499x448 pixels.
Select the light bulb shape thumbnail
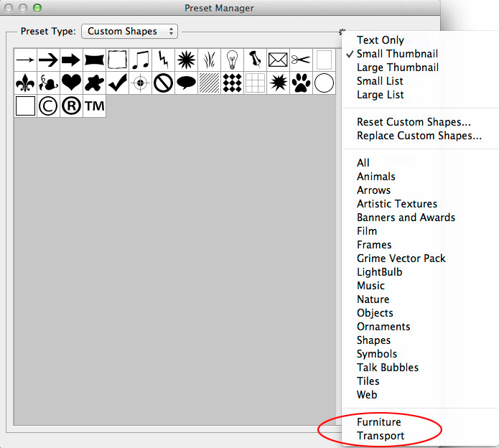tap(232, 60)
